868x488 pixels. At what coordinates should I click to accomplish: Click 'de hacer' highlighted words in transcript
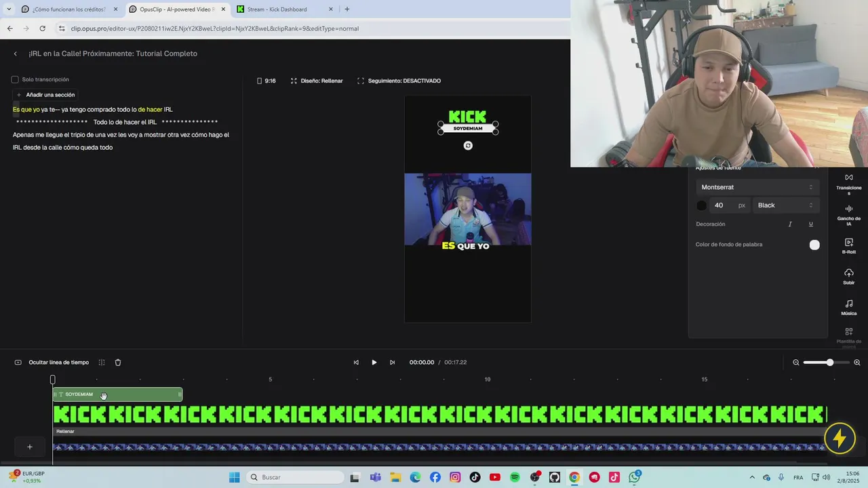150,109
